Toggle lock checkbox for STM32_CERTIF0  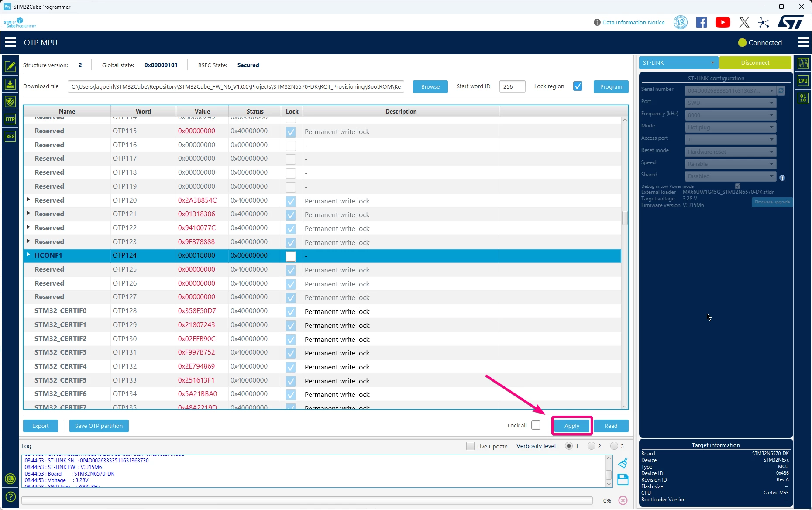tap(291, 311)
